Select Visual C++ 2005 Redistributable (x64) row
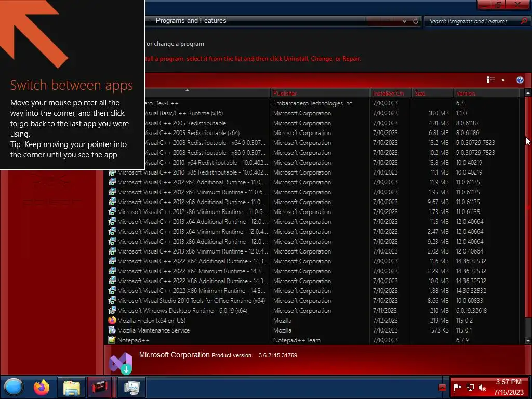Screen dimensions: 532x399 [332, 133]
